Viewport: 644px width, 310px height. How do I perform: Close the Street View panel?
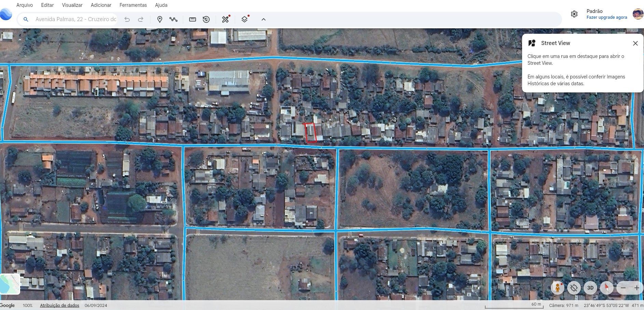tap(635, 43)
